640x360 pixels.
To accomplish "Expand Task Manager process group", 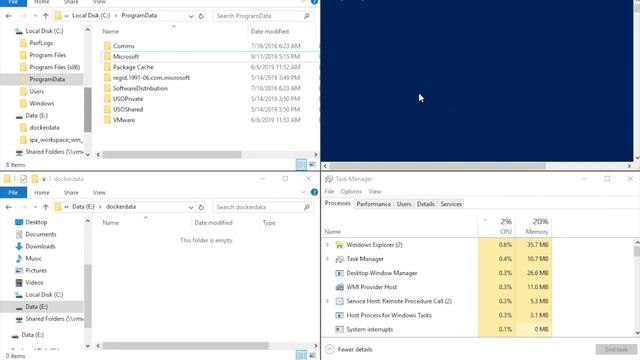I will [x=327, y=259].
